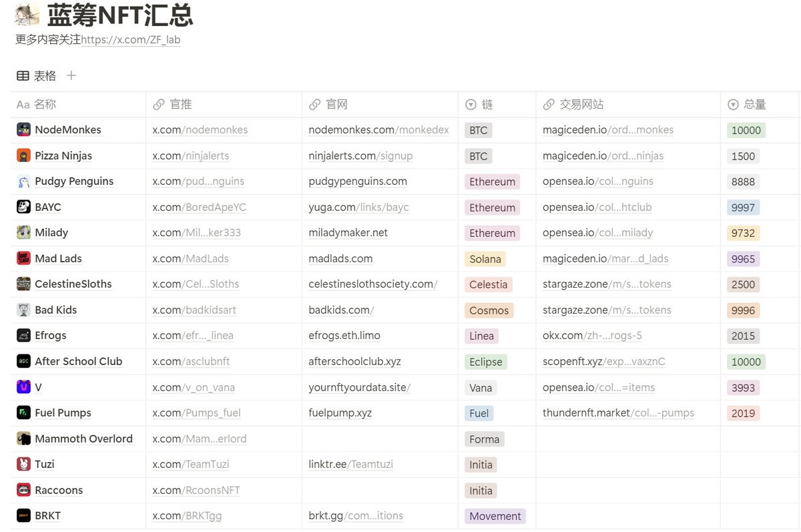
Task: Open the 交易网站 column header menu
Action: [628, 104]
